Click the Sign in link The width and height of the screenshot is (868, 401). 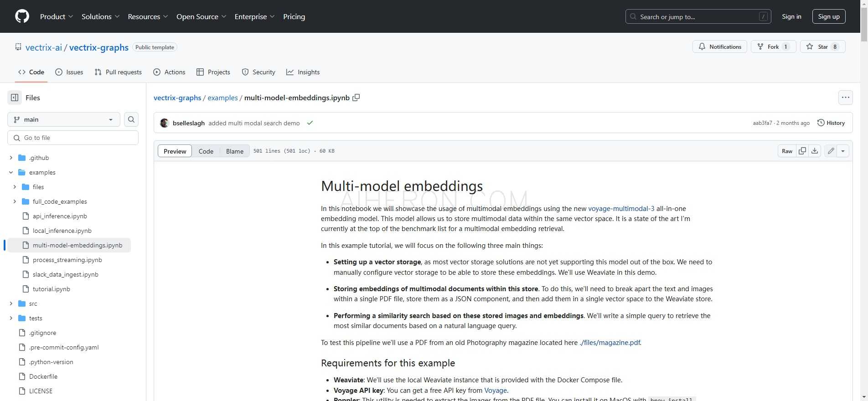[x=791, y=16]
